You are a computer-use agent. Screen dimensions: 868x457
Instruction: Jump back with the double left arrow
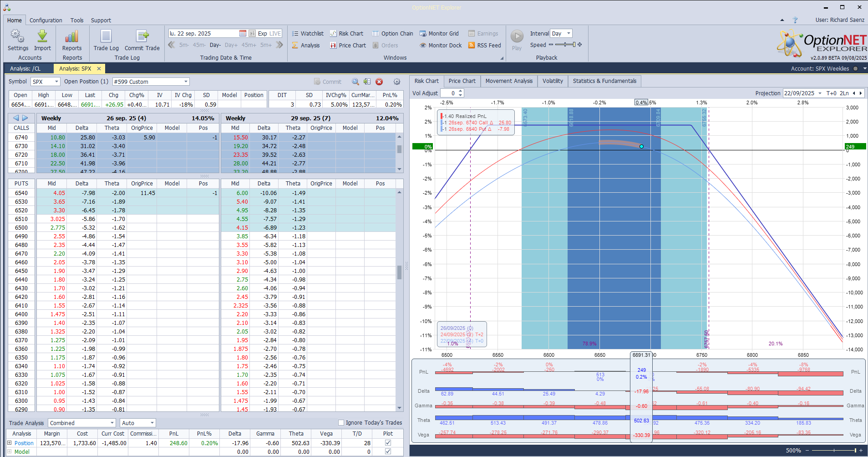[x=172, y=45]
